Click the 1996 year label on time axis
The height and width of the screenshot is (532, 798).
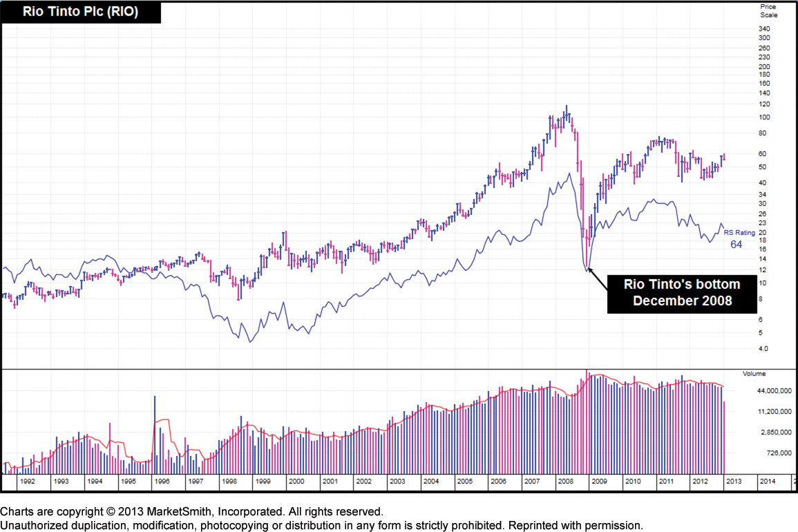pyautogui.click(x=162, y=482)
